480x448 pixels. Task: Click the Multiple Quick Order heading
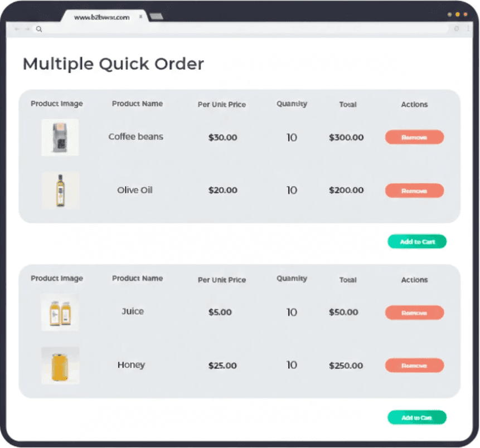(113, 64)
